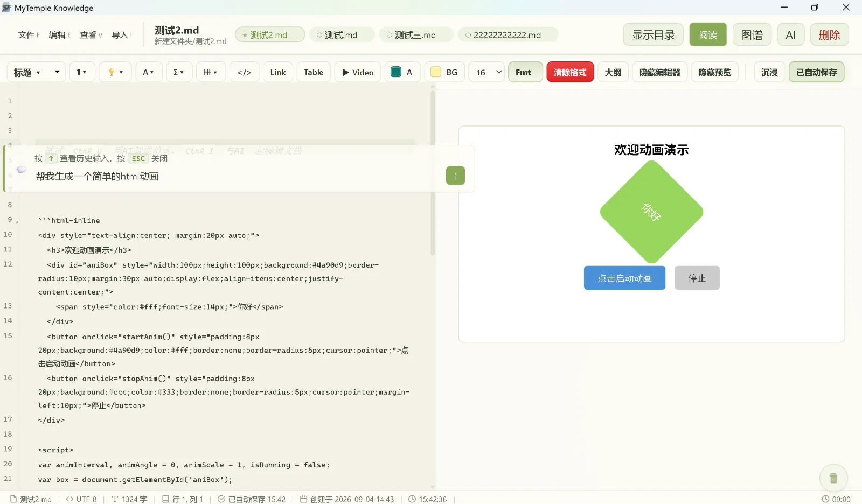Open the AI panel
The image size is (862, 504).
tap(790, 35)
